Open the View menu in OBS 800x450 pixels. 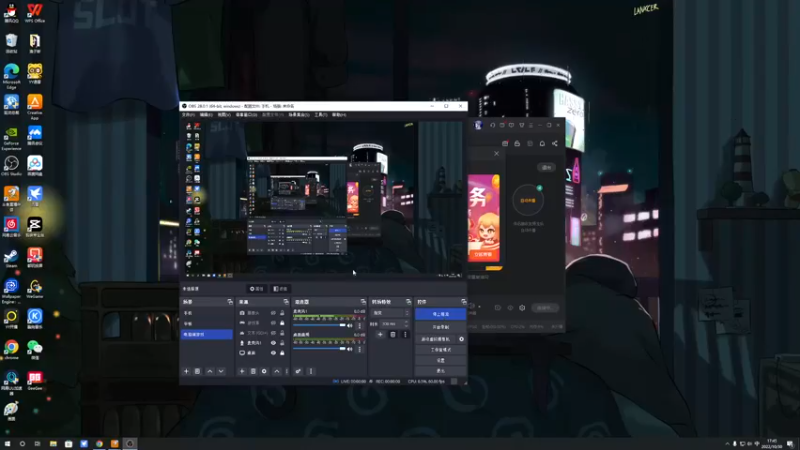click(224, 115)
